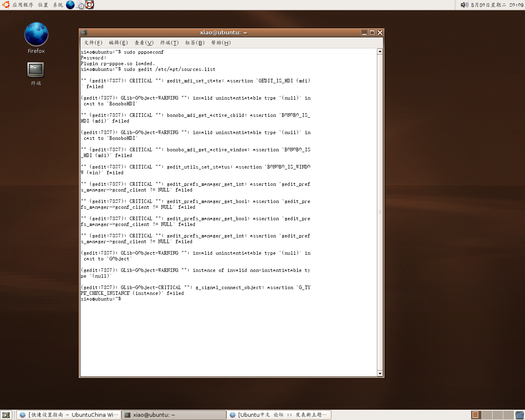Switch to the UbuntuChina Wiki taskbar window
Screen dimensions: 525x420
pos(69,415)
